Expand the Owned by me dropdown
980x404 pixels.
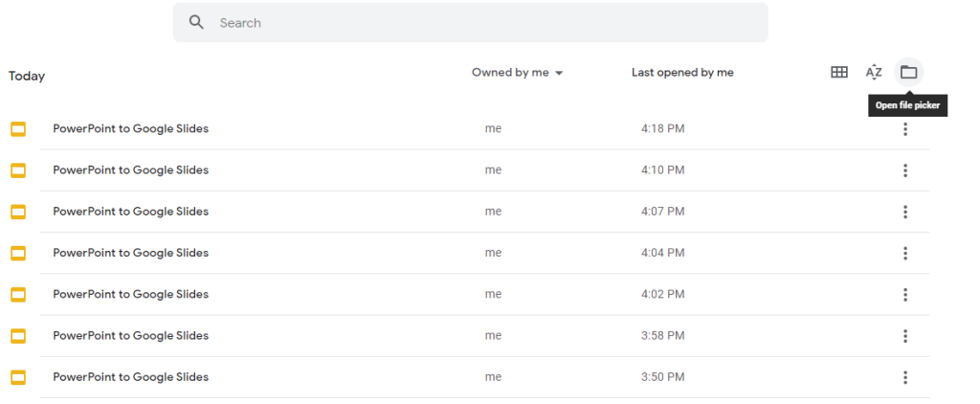518,73
